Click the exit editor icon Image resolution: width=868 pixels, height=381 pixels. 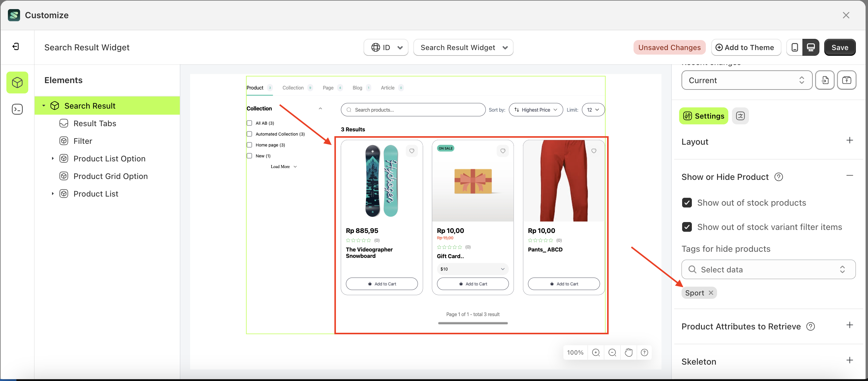pos(16,46)
